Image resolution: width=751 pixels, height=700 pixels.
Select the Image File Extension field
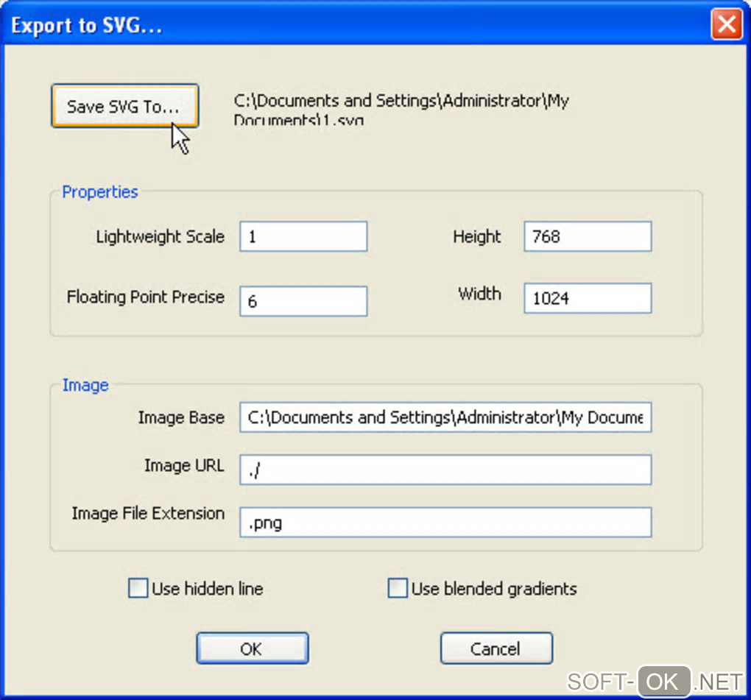tap(445, 523)
